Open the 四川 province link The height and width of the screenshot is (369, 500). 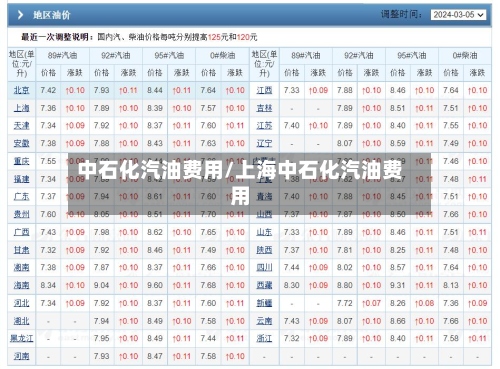click(264, 268)
